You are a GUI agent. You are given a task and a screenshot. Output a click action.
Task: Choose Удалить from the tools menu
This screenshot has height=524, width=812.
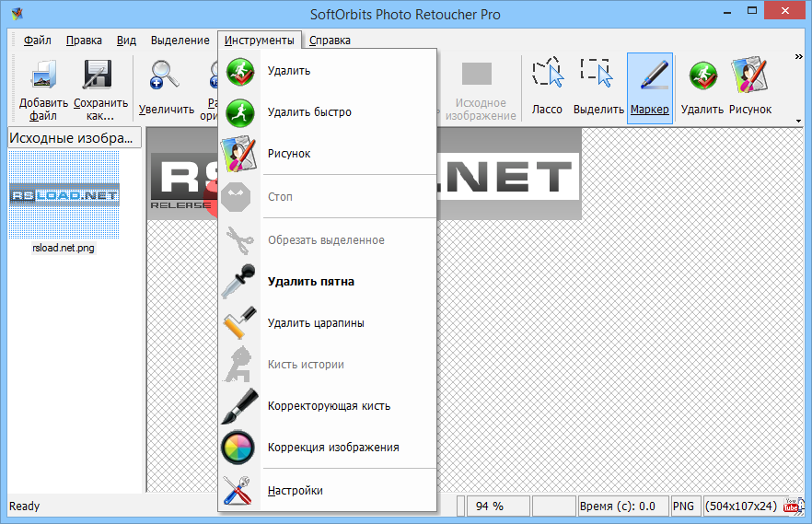click(x=328, y=71)
